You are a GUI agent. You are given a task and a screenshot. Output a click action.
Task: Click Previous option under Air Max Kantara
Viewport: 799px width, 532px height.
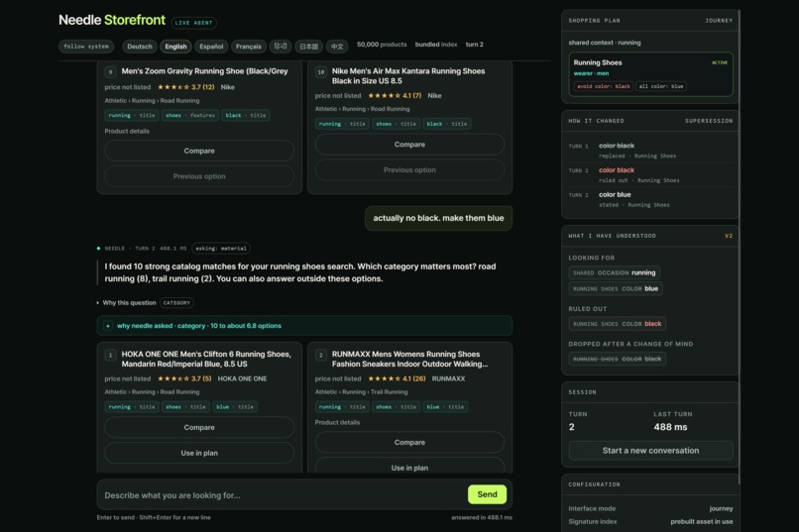pos(409,170)
